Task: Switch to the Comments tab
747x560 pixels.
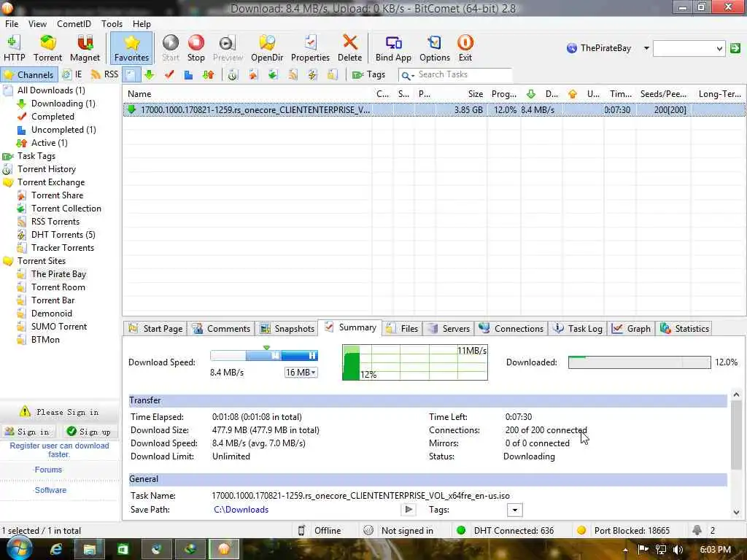Action: click(x=221, y=329)
